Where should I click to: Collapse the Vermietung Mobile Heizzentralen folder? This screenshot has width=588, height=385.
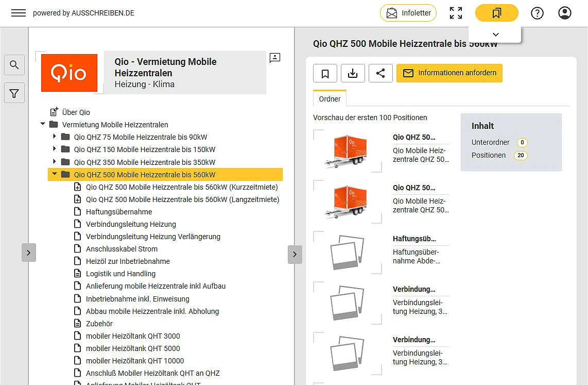coord(43,124)
